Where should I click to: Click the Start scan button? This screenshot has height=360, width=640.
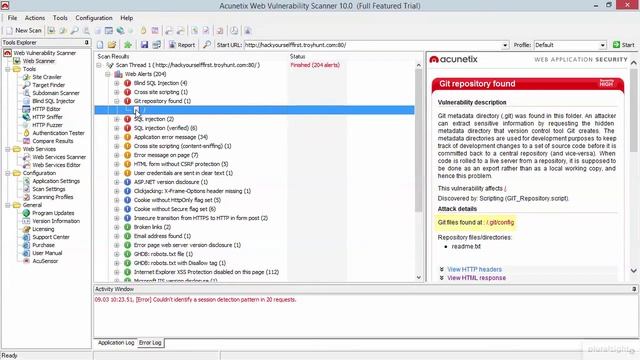[x=624, y=45]
